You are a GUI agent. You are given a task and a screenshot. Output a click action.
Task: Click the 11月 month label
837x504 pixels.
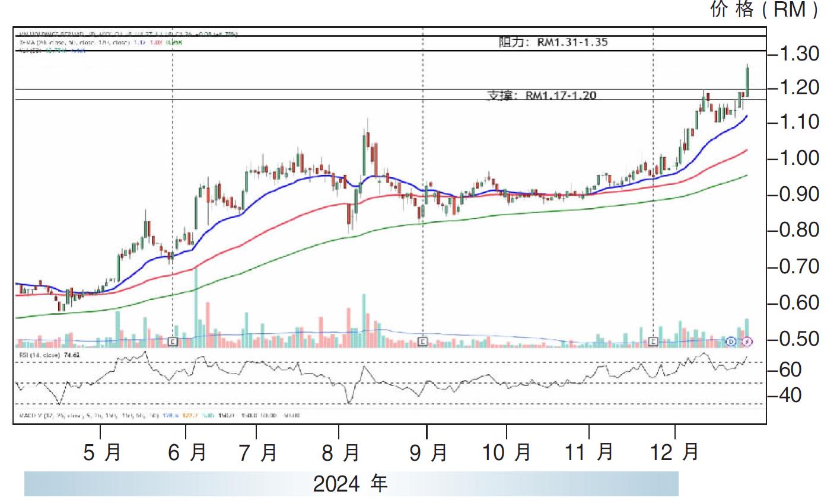(x=589, y=453)
